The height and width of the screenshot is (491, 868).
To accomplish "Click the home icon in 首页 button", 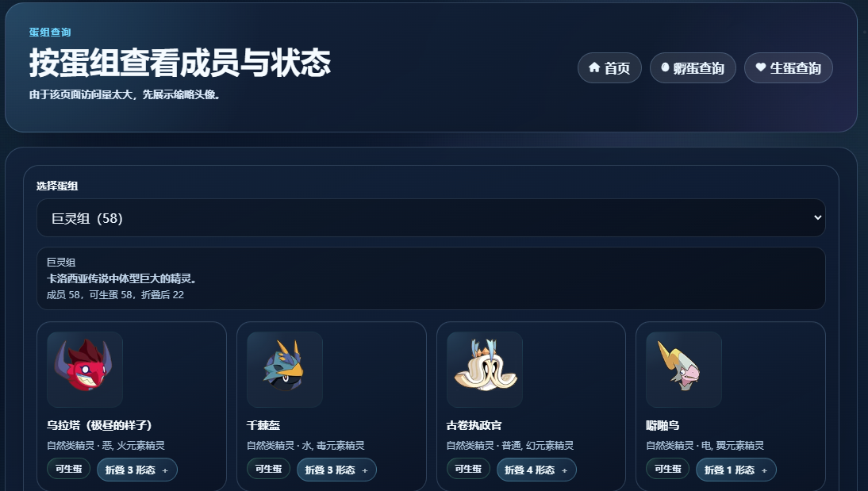I will pyautogui.click(x=594, y=67).
